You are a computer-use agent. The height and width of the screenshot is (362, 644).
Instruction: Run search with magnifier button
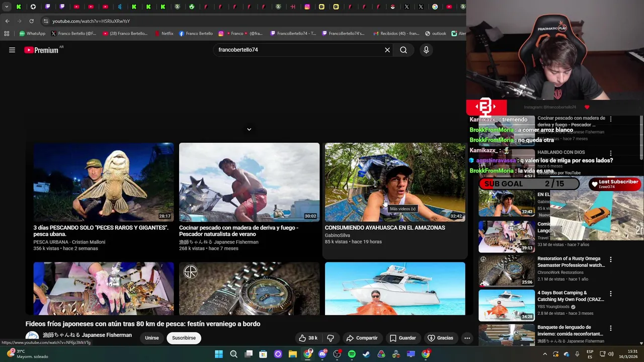pyautogui.click(x=404, y=50)
